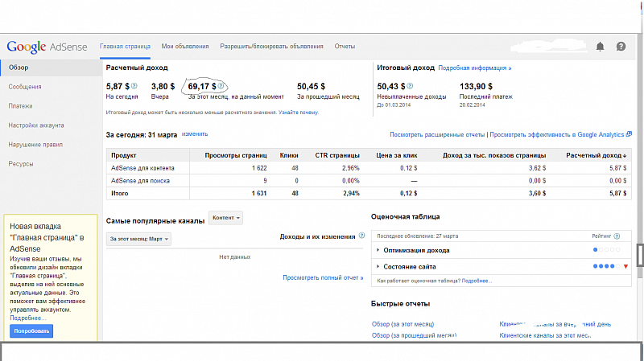
Task: Click the AdSense для контента row label
Action: tap(142, 168)
